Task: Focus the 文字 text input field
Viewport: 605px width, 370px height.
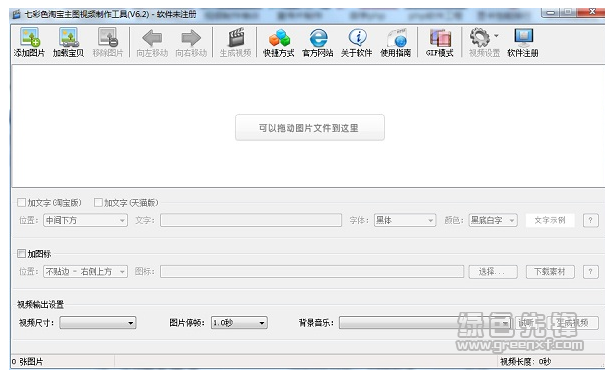Action: [x=251, y=220]
